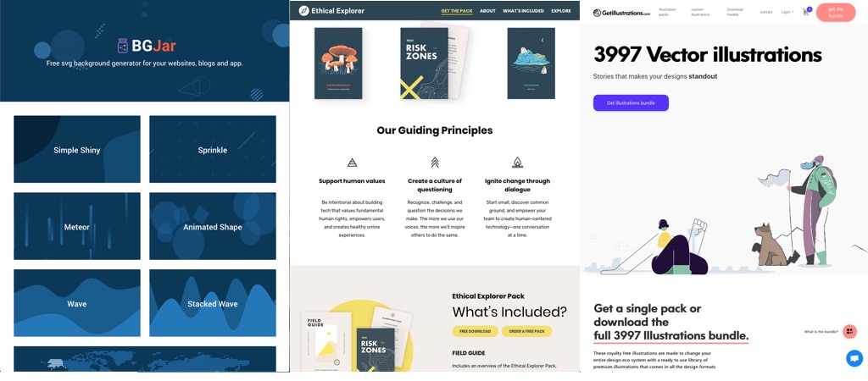Select the Simple Shiny background thumbnail
The width and height of the screenshot is (868, 381).
(x=77, y=149)
